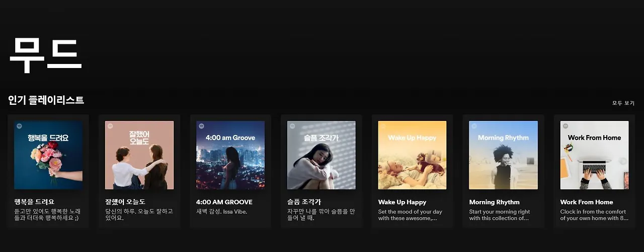Click Spotify logo on Work From Home cover
The width and height of the screenshot is (644, 252).
(x=566, y=125)
